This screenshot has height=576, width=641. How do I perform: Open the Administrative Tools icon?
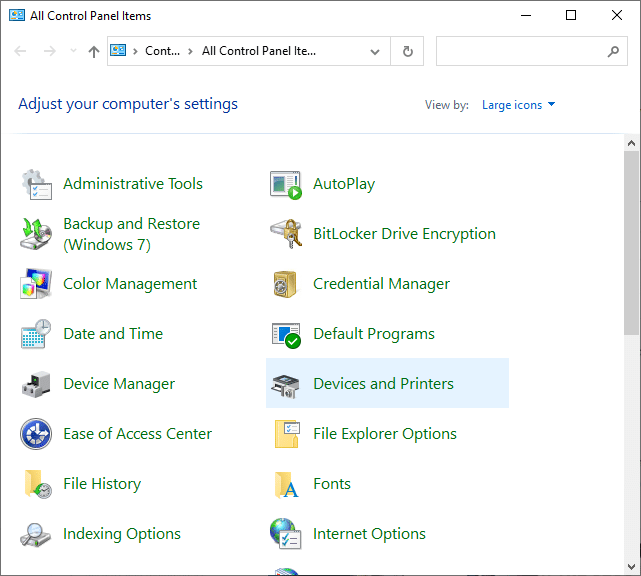[x=36, y=184]
